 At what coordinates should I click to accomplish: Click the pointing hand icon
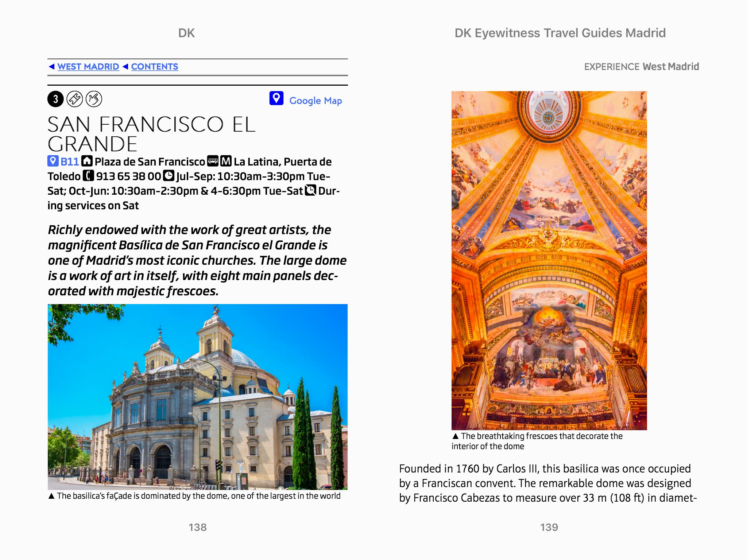coord(94,99)
